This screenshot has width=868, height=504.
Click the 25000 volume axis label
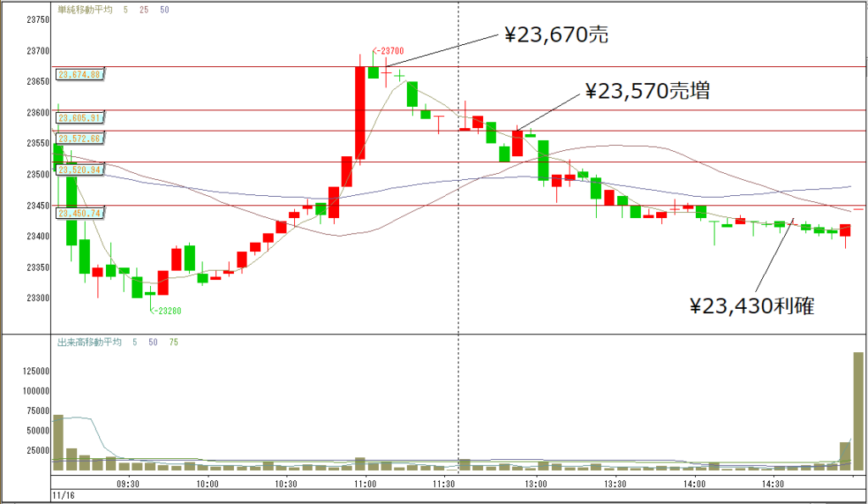[x=38, y=451]
